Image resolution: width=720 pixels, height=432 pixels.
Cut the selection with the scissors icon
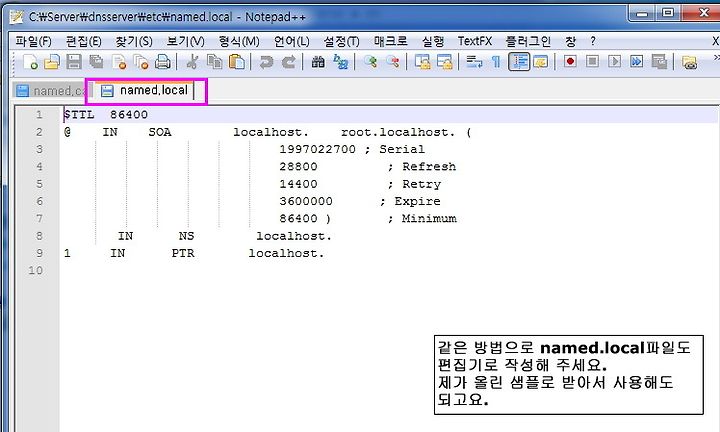pyautogui.click(x=192, y=62)
